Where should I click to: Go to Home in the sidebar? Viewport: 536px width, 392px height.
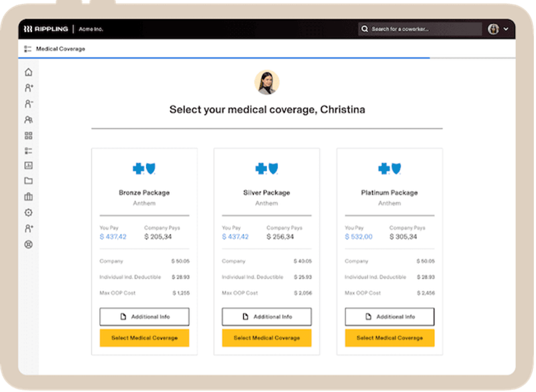pos(28,72)
